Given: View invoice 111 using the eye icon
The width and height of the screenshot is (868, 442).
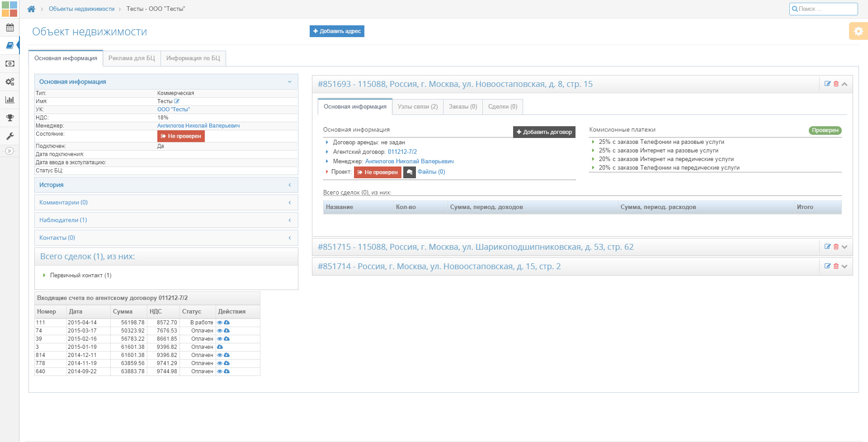Looking at the screenshot, I should pos(220,323).
